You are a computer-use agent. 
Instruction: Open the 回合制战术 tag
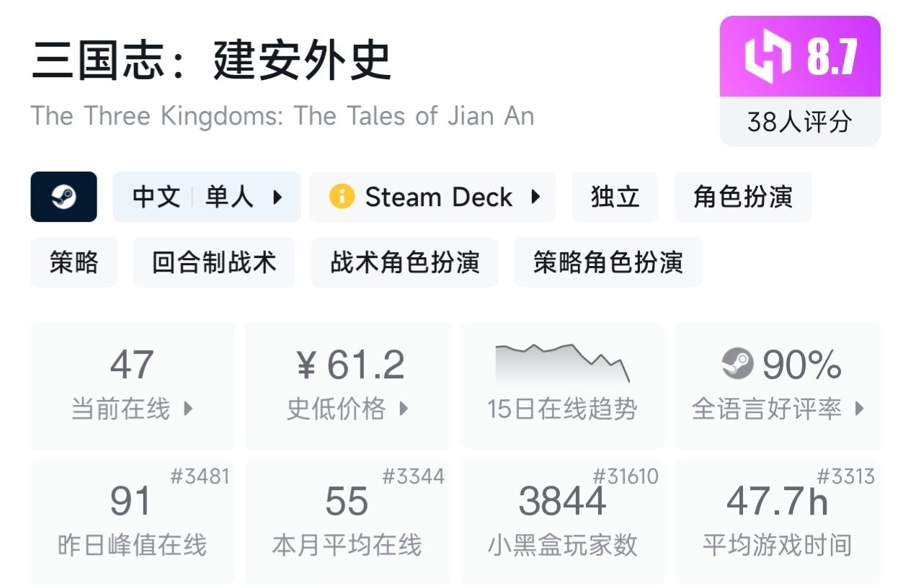[214, 262]
